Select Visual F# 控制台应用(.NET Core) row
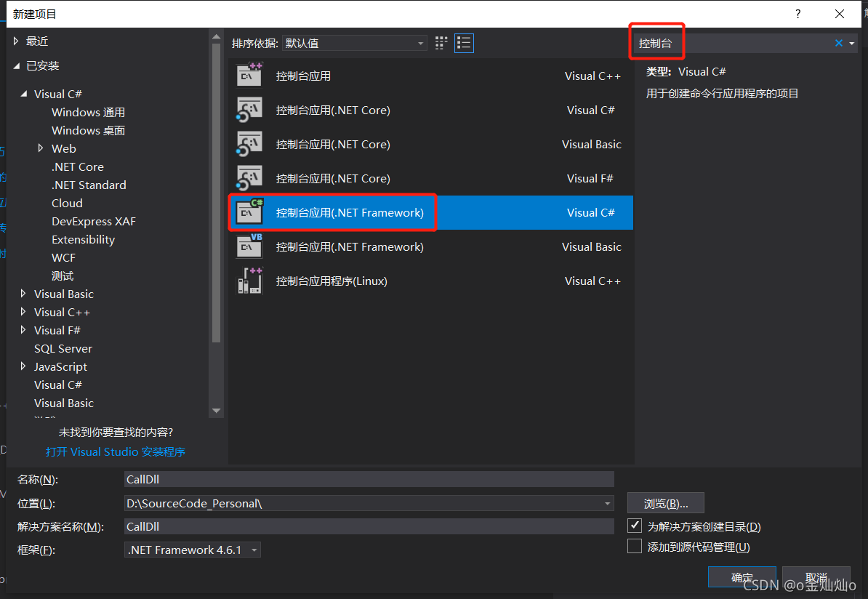 click(430, 178)
